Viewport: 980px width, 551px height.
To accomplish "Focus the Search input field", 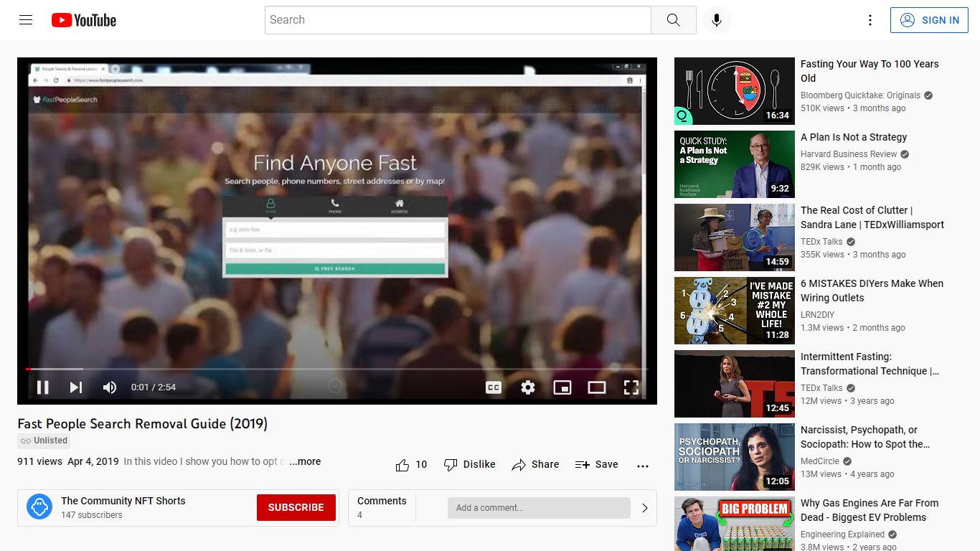I will click(458, 20).
